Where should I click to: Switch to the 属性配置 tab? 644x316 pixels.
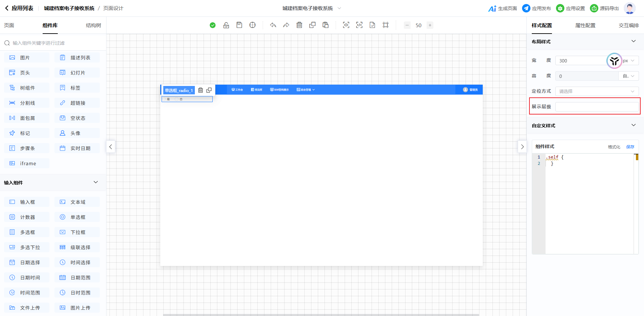pos(585,26)
